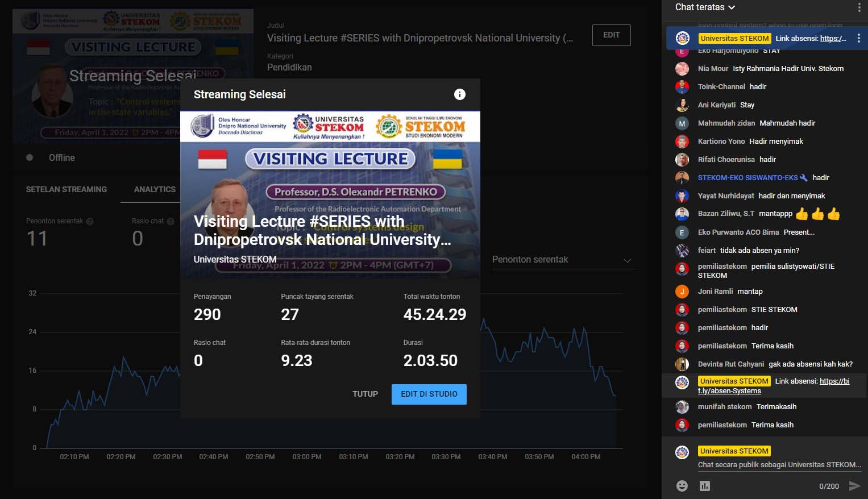Click Toink-Channel avatar in chat

(x=682, y=87)
